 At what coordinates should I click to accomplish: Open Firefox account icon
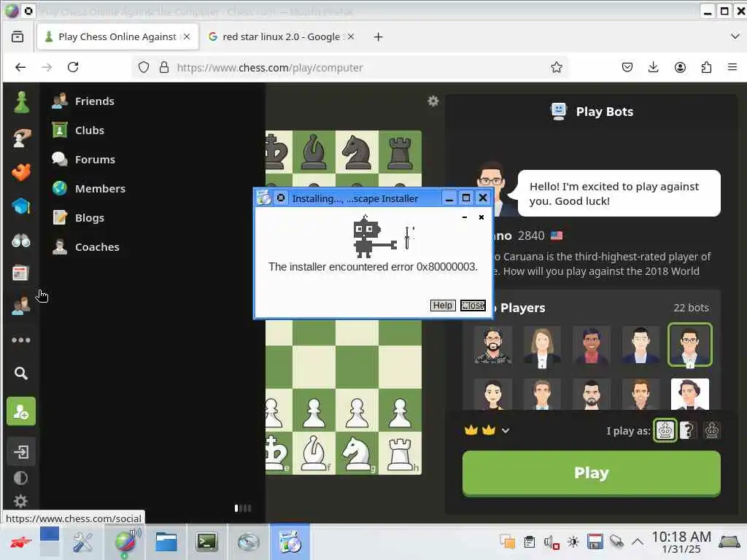point(680,67)
